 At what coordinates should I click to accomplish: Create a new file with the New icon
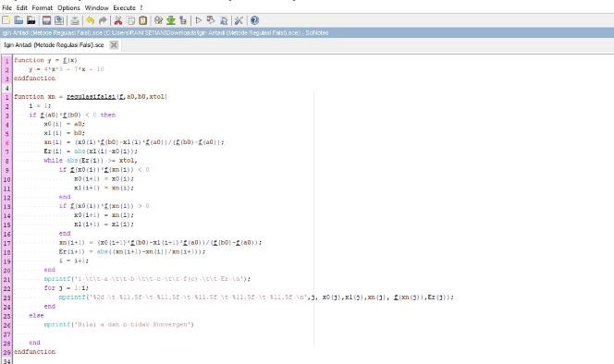[6, 20]
